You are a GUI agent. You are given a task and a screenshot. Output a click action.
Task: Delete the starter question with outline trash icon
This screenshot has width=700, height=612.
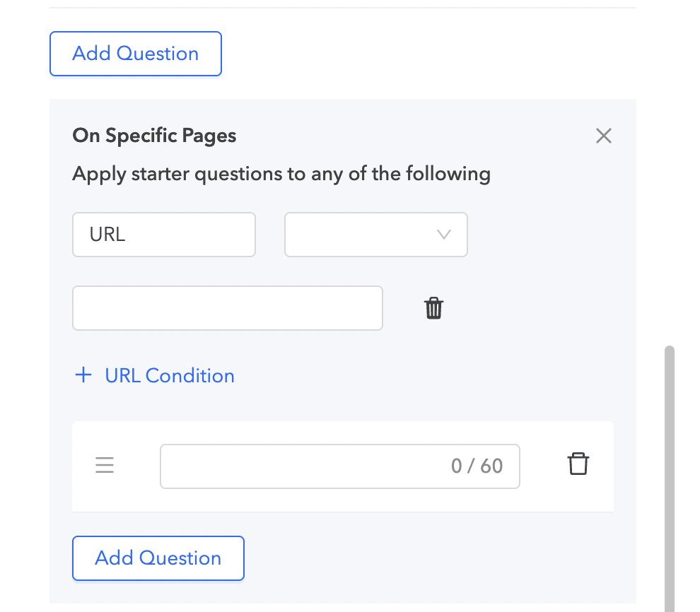[578, 464]
